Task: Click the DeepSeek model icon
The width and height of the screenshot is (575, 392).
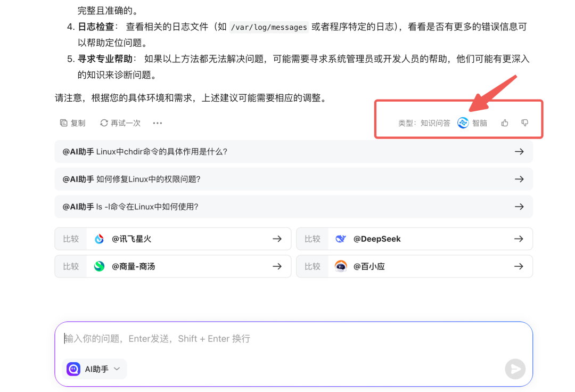Action: 341,239
